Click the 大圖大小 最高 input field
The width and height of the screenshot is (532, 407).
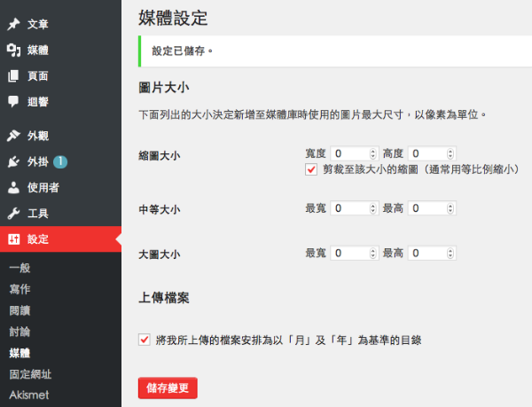pyautogui.click(x=432, y=253)
